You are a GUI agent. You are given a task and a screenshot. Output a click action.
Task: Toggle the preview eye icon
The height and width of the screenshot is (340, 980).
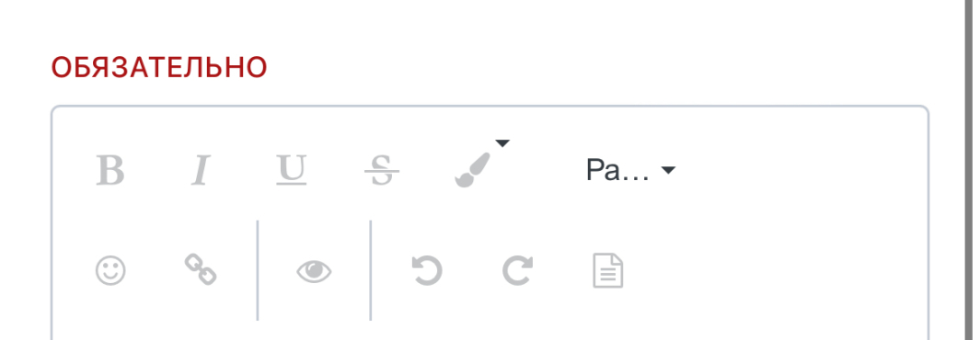(314, 271)
